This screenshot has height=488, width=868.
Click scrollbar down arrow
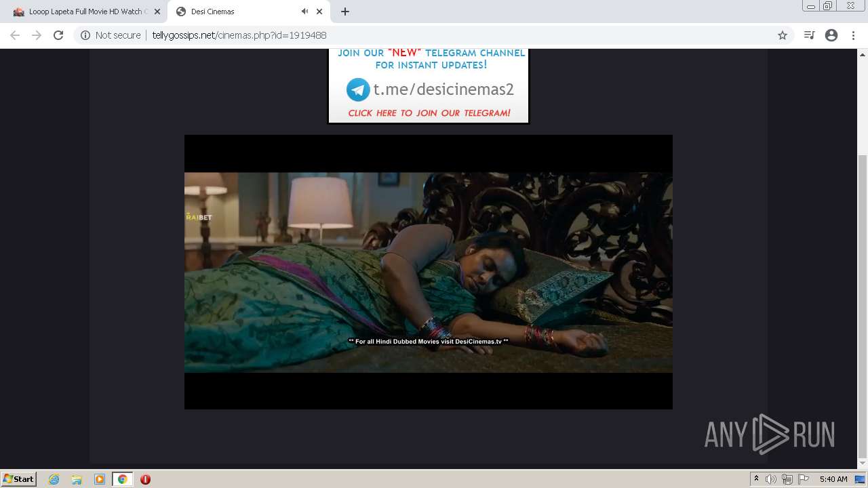(863, 464)
